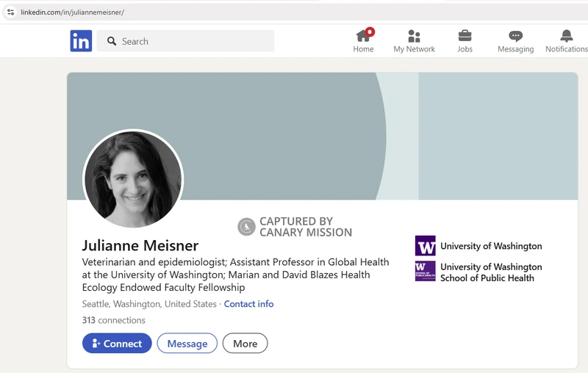Click the Connect button
Screen dimensions: 588x373
(x=117, y=343)
